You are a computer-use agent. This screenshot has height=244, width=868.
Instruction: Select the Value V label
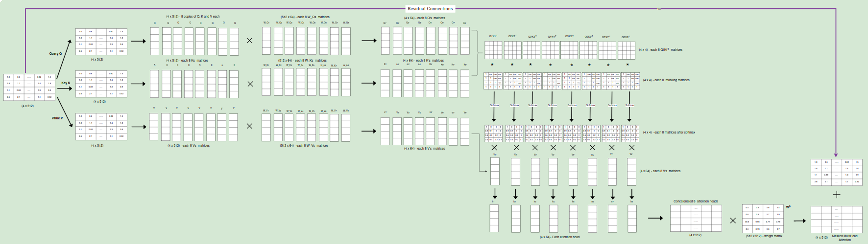pos(57,118)
